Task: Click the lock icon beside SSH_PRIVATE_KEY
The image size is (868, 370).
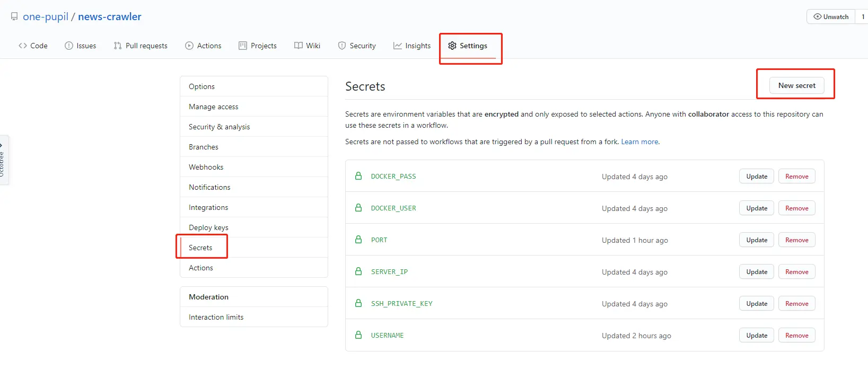Action: (358, 303)
